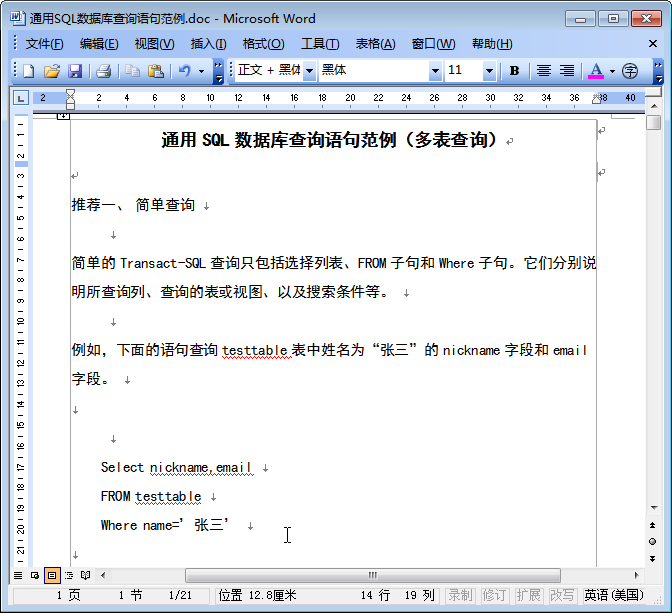
Task: Go to next page button
Action: click(653, 559)
